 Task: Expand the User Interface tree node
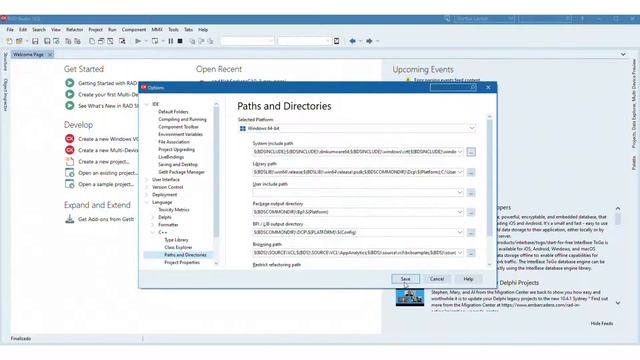pyautogui.click(x=147, y=180)
